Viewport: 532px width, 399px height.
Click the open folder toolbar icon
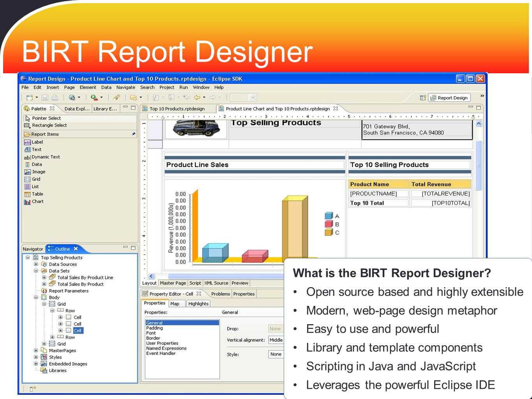pos(134,97)
